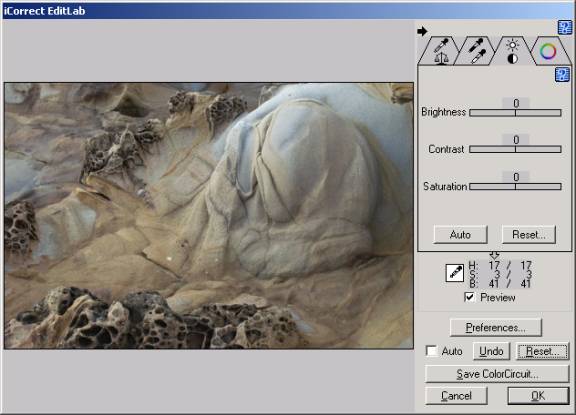
Task: Click the help icon inside the panel
Action: (562, 75)
